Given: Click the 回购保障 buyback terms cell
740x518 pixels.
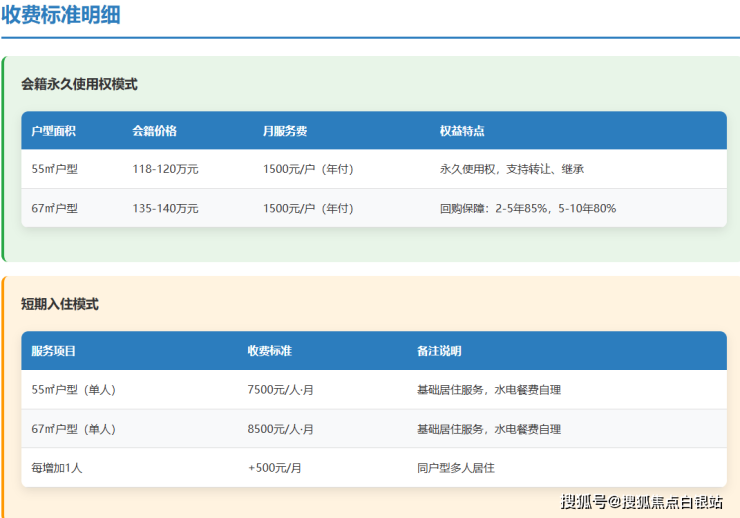Looking at the screenshot, I should coord(527,208).
